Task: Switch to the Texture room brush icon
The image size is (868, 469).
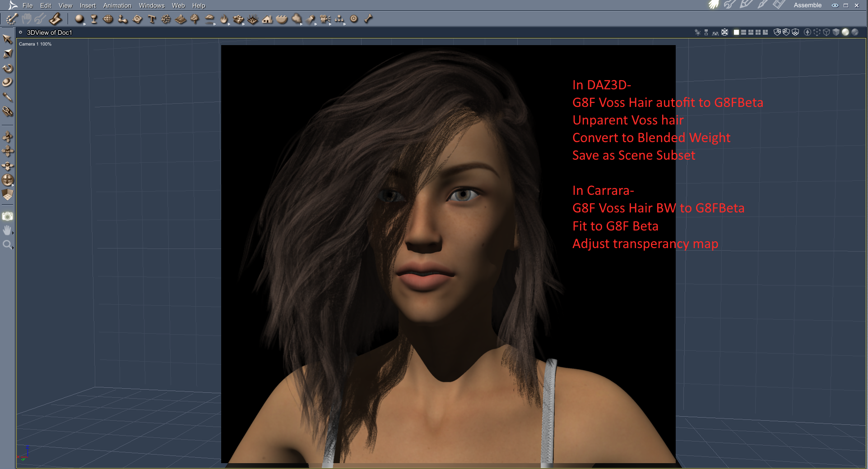Action: [762, 5]
